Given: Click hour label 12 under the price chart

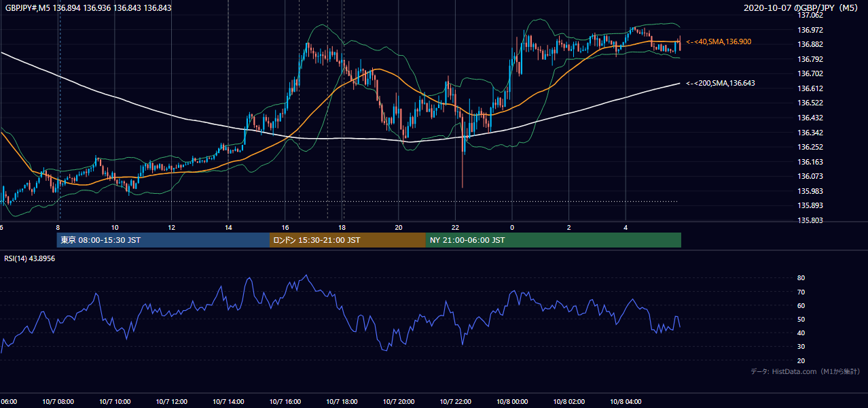Looking at the screenshot, I should tap(171, 227).
